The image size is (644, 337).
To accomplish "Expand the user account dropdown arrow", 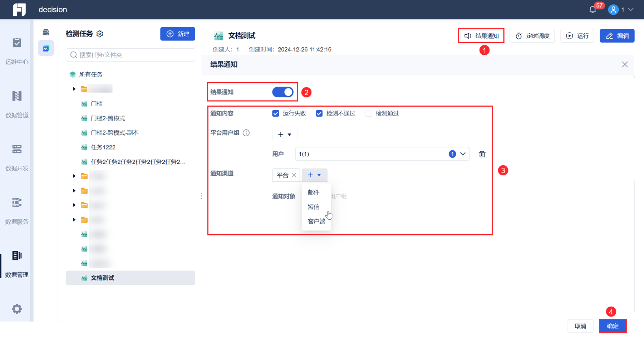I will point(631,10).
